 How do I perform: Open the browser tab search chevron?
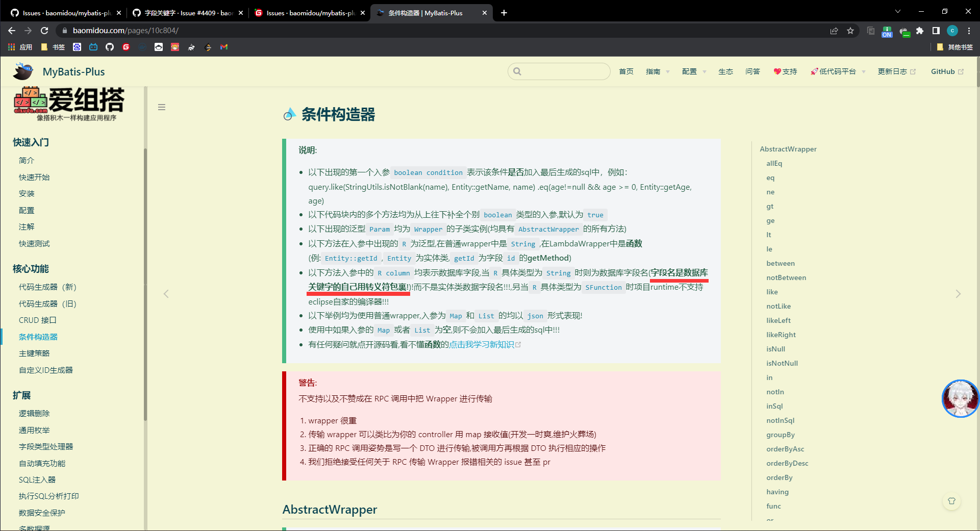[898, 11]
